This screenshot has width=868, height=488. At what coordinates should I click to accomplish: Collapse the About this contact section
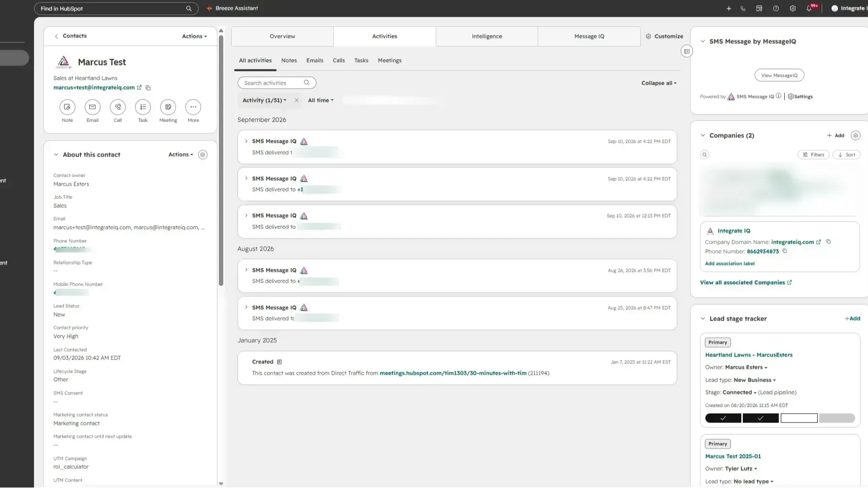(56, 155)
